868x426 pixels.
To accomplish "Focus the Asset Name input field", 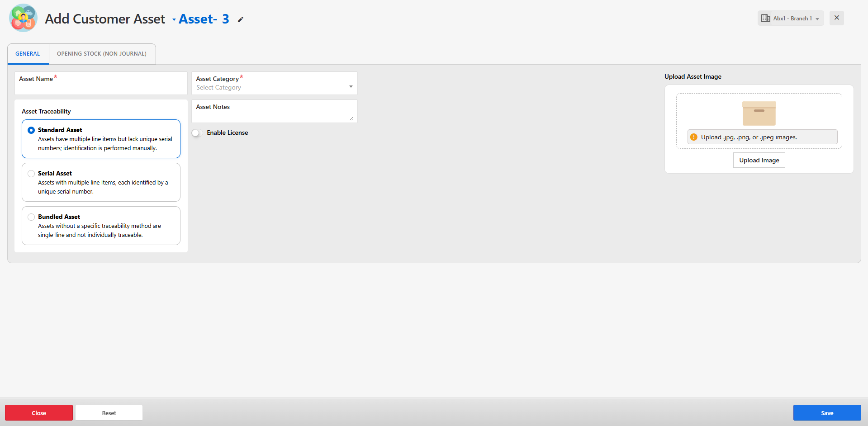I will pyautogui.click(x=101, y=87).
